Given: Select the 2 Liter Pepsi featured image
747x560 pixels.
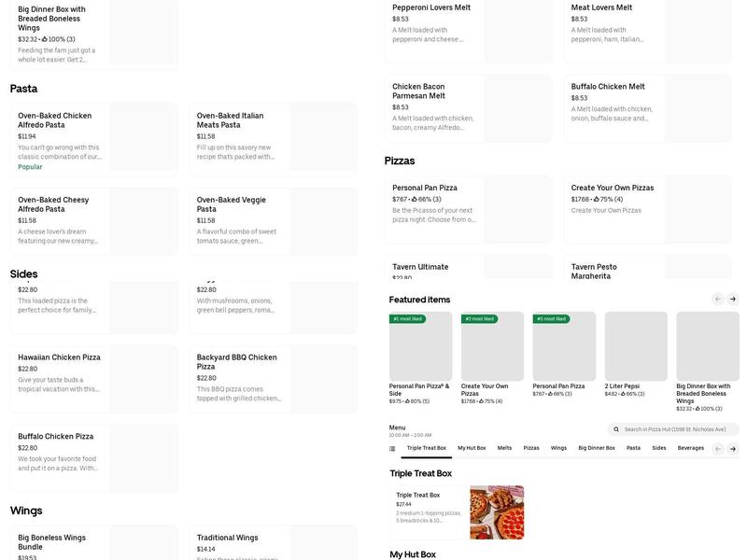Looking at the screenshot, I should [636, 346].
